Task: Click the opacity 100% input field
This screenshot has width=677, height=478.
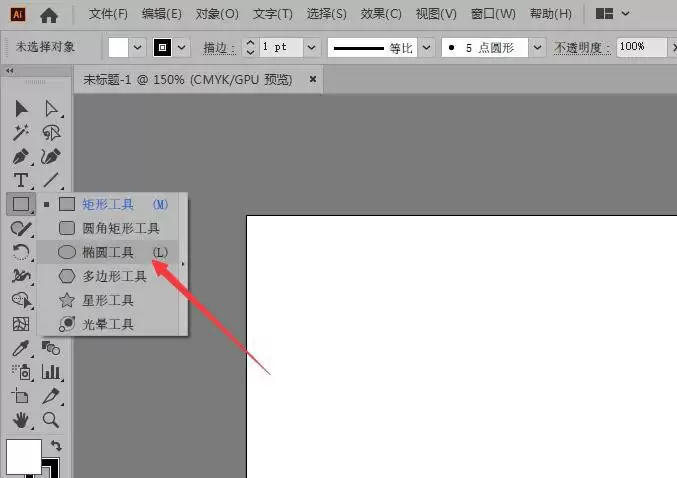Action: pyautogui.click(x=641, y=47)
